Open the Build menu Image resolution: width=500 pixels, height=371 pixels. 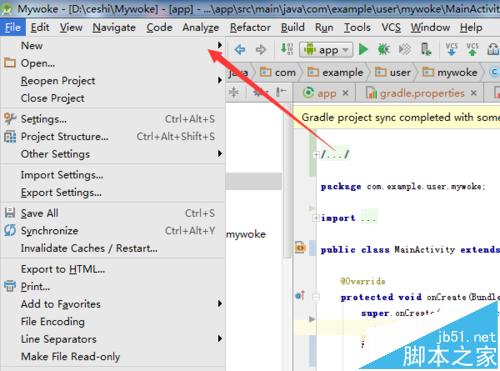(293, 27)
